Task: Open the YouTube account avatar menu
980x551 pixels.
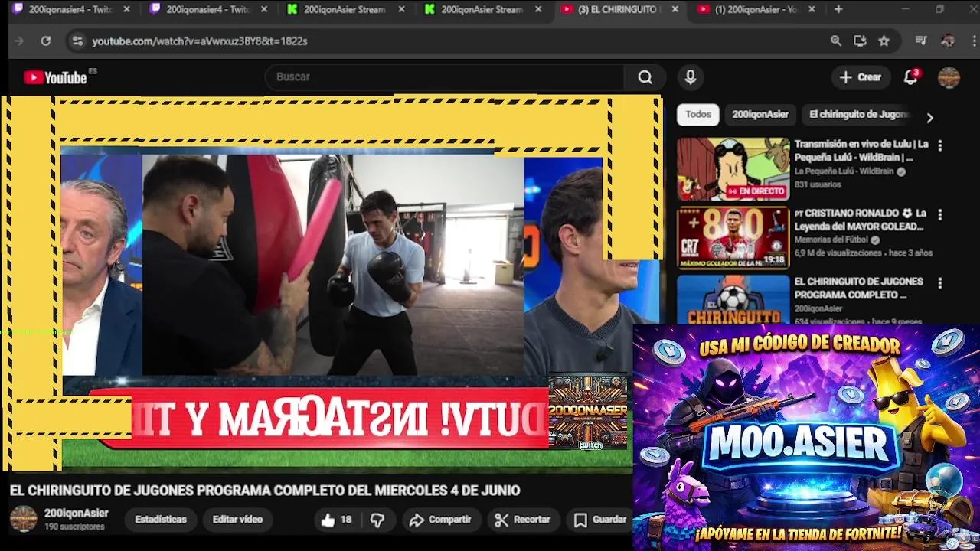Action: [x=949, y=77]
